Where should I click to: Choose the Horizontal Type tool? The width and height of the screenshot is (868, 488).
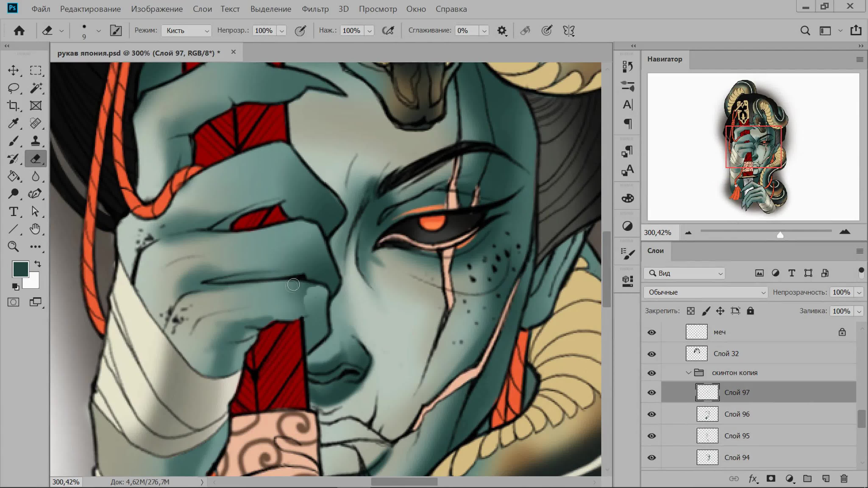[14, 212]
